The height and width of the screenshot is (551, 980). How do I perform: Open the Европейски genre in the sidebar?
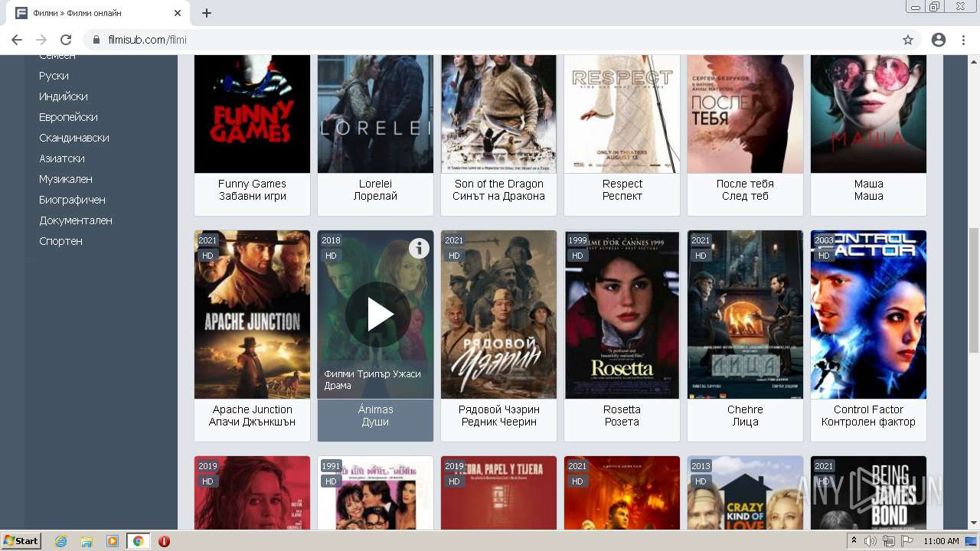tap(68, 117)
